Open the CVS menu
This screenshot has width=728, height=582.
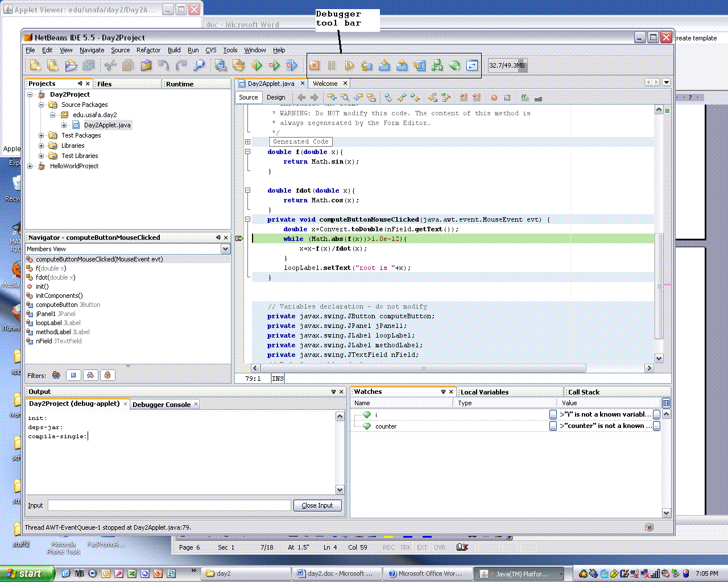210,50
